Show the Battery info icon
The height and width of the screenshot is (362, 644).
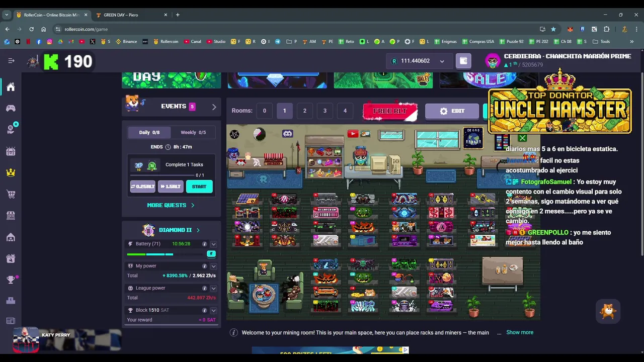[204, 244]
